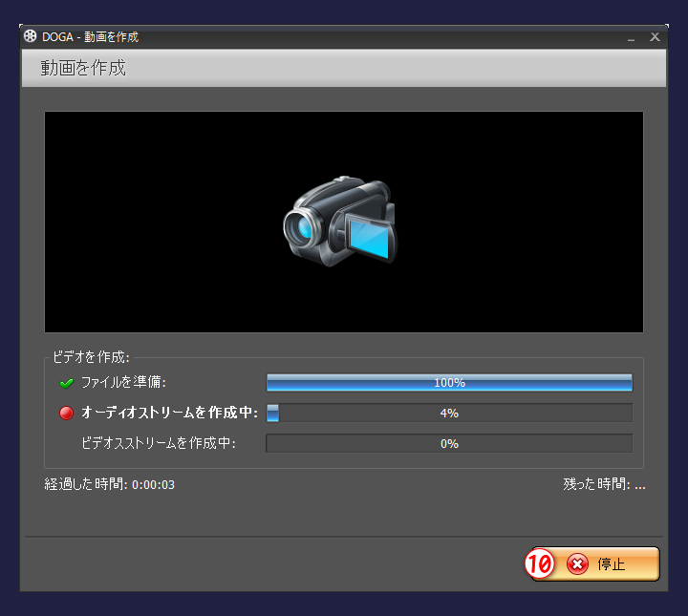The width and height of the screenshot is (688, 616).
Task: Click the 残った時間 remaining time text
Action: [x=604, y=484]
